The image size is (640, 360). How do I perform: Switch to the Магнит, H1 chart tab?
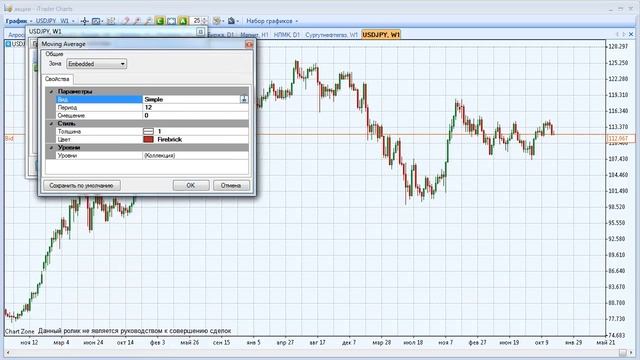[254, 35]
